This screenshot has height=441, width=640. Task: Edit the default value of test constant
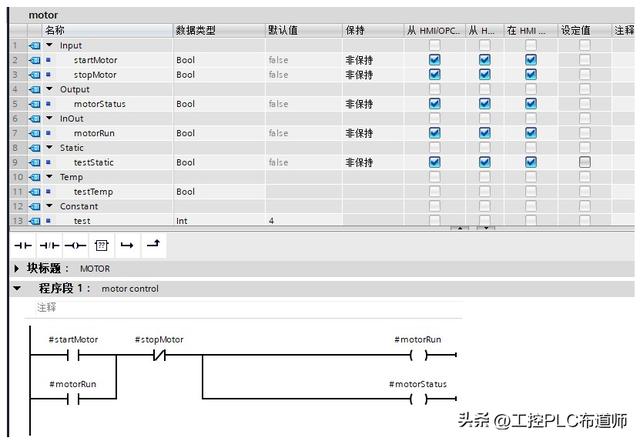[304, 221]
